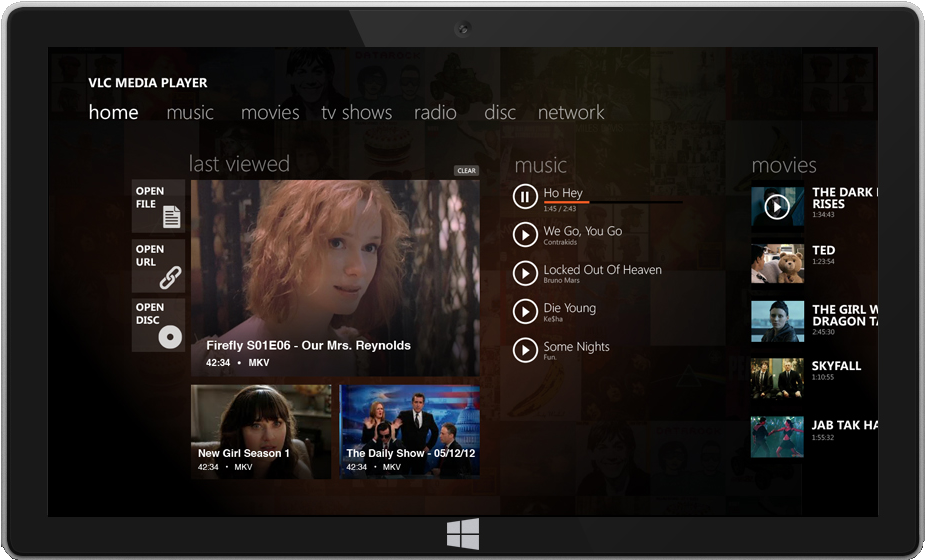
Task: Click the We Go, You Go title text
Action: pos(583,231)
